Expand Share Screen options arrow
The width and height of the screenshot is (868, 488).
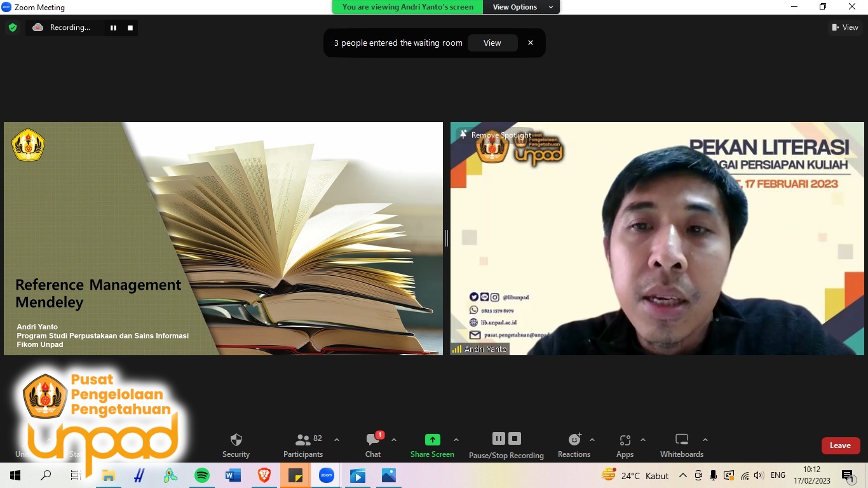click(456, 440)
